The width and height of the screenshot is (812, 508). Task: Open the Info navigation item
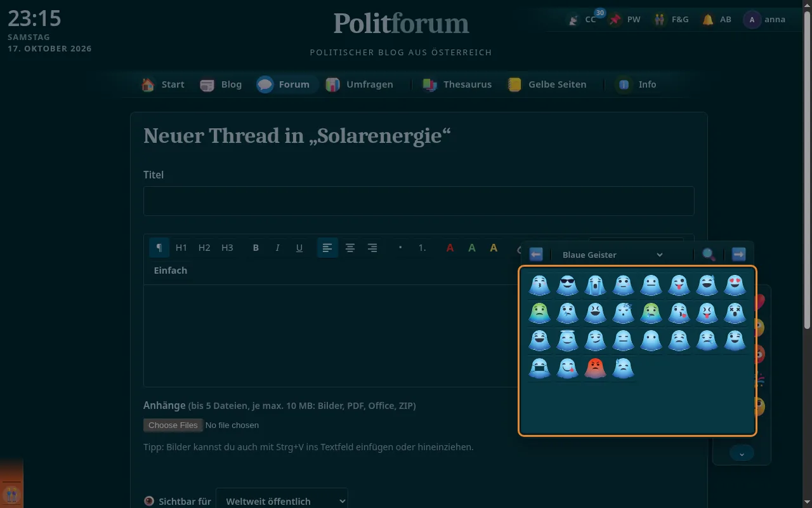point(638,84)
